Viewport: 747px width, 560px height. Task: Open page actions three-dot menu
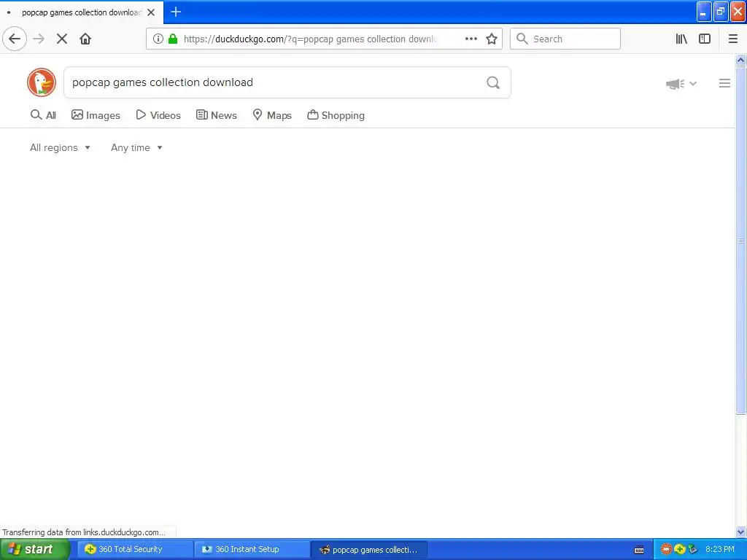[x=471, y=39]
